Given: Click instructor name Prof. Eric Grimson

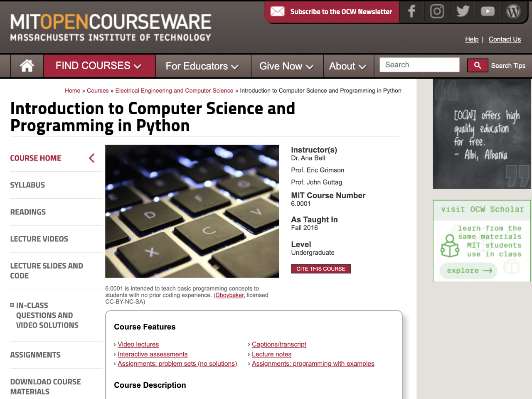Looking at the screenshot, I should point(318,170).
